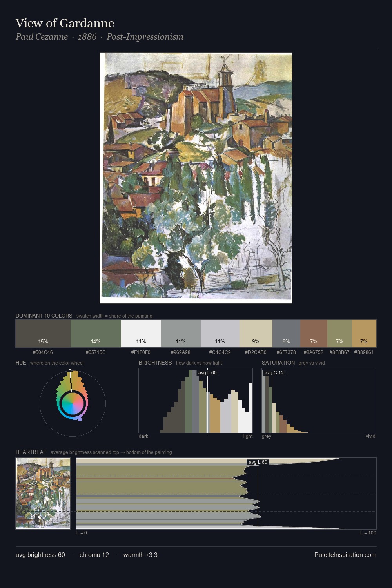Click the '#8E8B67' hex code text
Screen dimensions: 392x588
coord(339,352)
